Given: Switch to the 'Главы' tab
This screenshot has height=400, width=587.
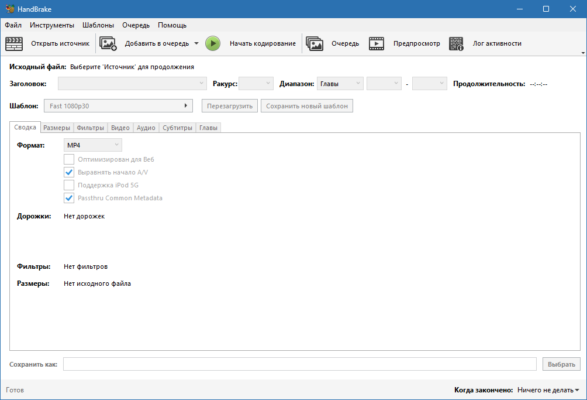Looking at the screenshot, I should pyautogui.click(x=208, y=128).
